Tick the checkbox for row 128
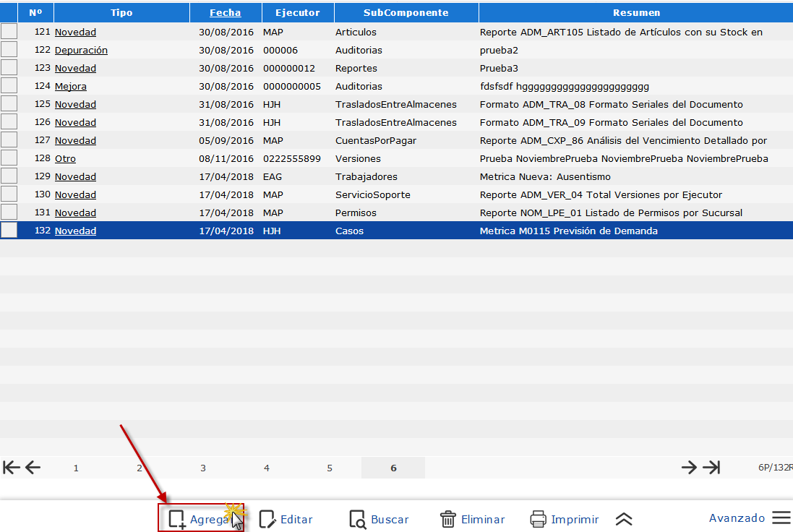This screenshot has height=532, width=793. click(9, 158)
